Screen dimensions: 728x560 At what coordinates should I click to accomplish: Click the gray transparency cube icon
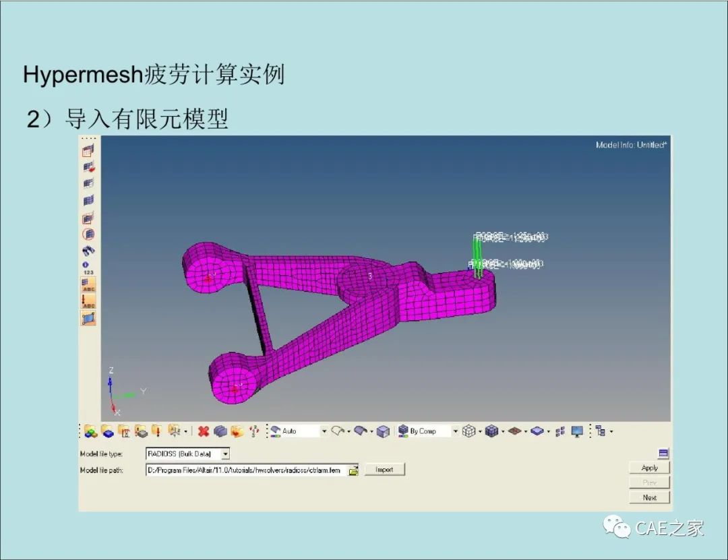pyautogui.click(x=383, y=431)
